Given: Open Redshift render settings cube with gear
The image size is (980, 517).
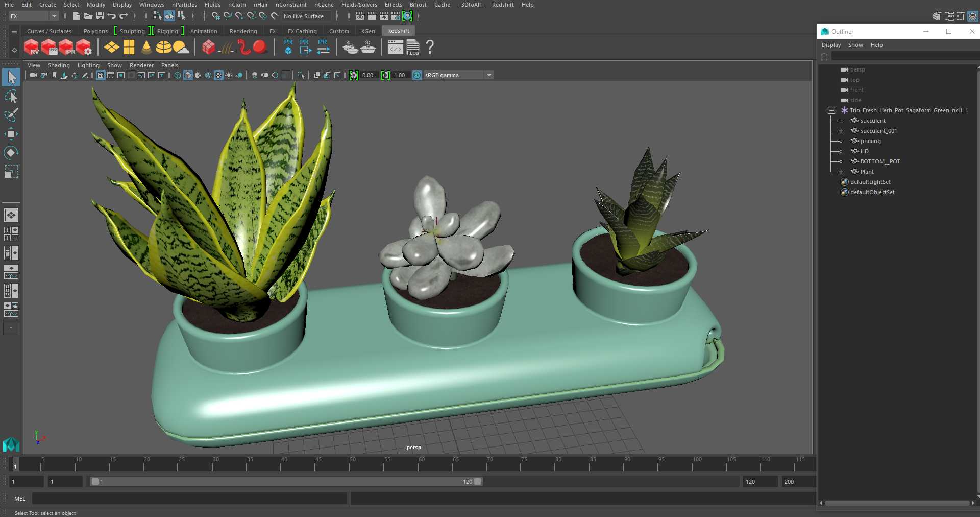Looking at the screenshot, I should pos(84,48).
